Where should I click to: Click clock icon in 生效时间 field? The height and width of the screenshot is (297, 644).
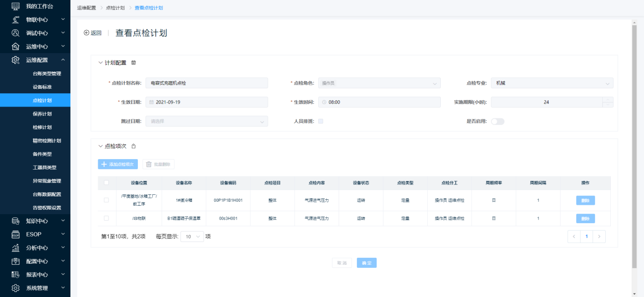324,102
